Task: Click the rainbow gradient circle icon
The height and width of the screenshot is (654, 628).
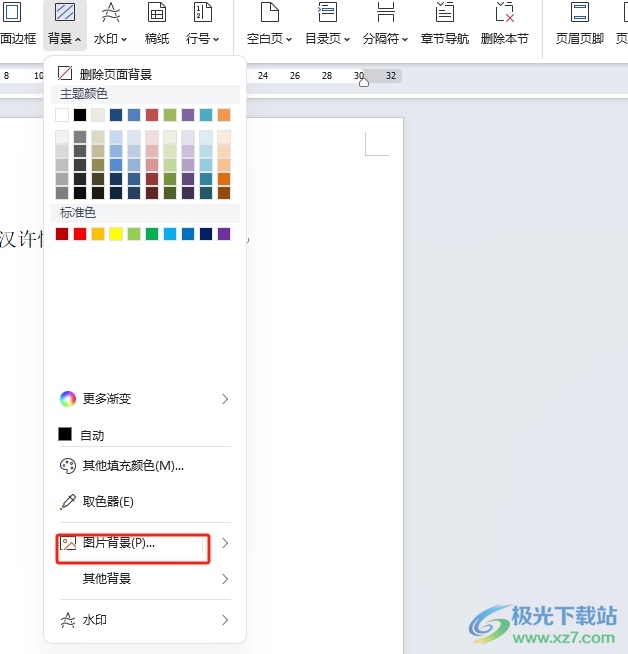Action: [x=68, y=399]
